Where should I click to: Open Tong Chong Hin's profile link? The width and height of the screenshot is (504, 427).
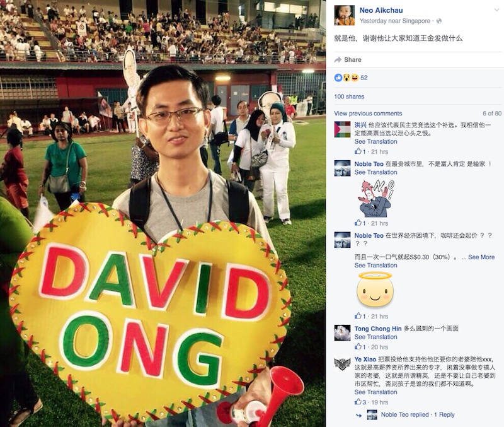click(378, 329)
